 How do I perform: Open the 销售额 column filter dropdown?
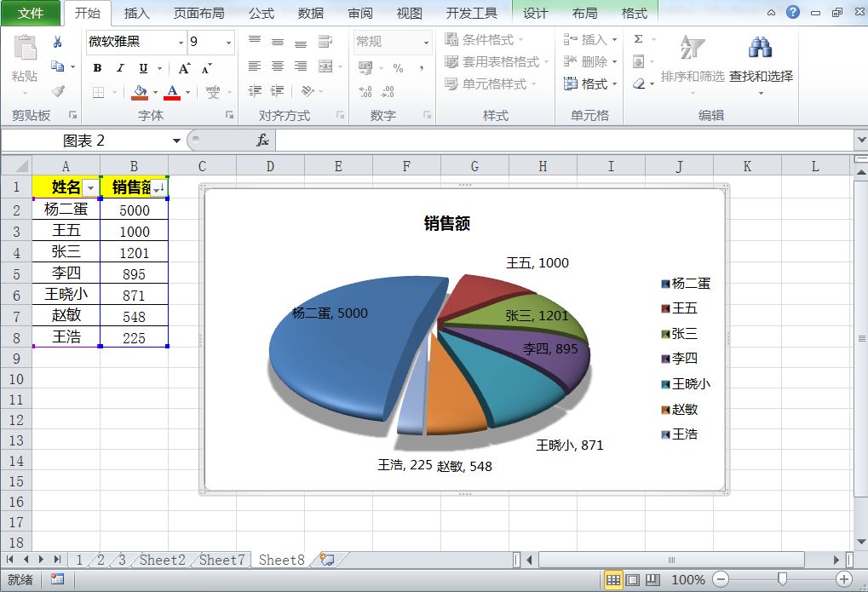(158, 189)
